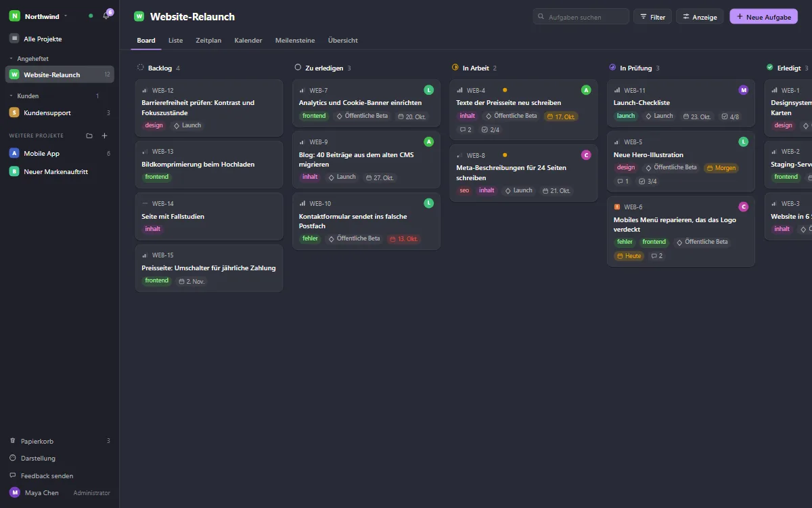Open the Kalender tab
Viewport: 812px width, 508px height.
click(x=248, y=40)
